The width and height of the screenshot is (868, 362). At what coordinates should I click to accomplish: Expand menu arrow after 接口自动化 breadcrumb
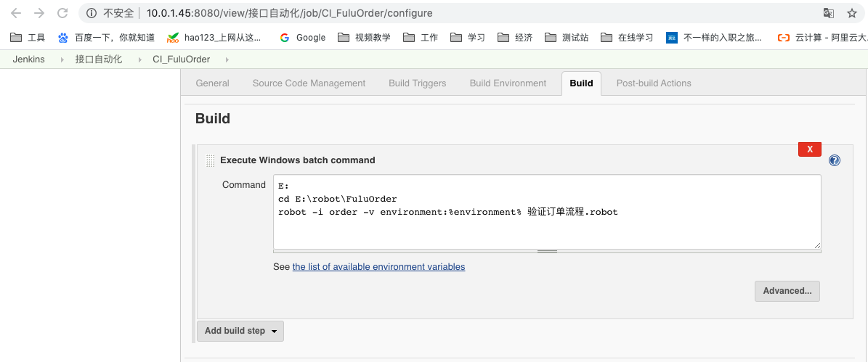coord(139,59)
